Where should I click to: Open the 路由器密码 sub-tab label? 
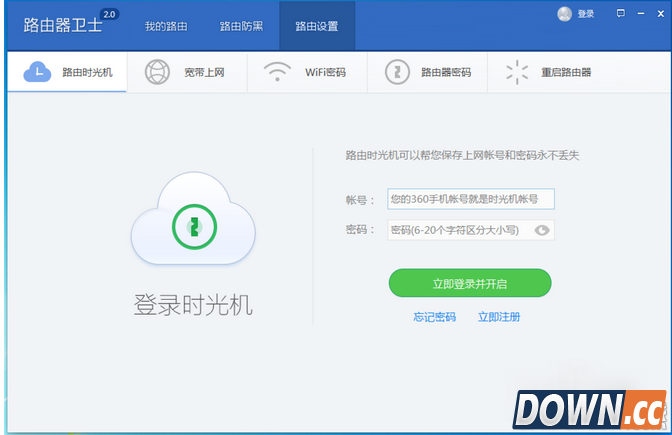pos(446,72)
